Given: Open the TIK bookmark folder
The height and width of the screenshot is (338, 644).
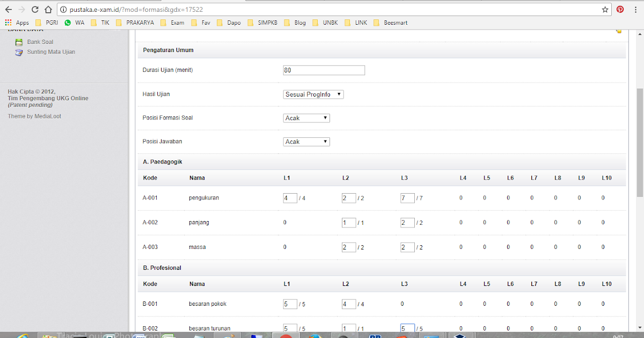Looking at the screenshot, I should pos(100,23).
